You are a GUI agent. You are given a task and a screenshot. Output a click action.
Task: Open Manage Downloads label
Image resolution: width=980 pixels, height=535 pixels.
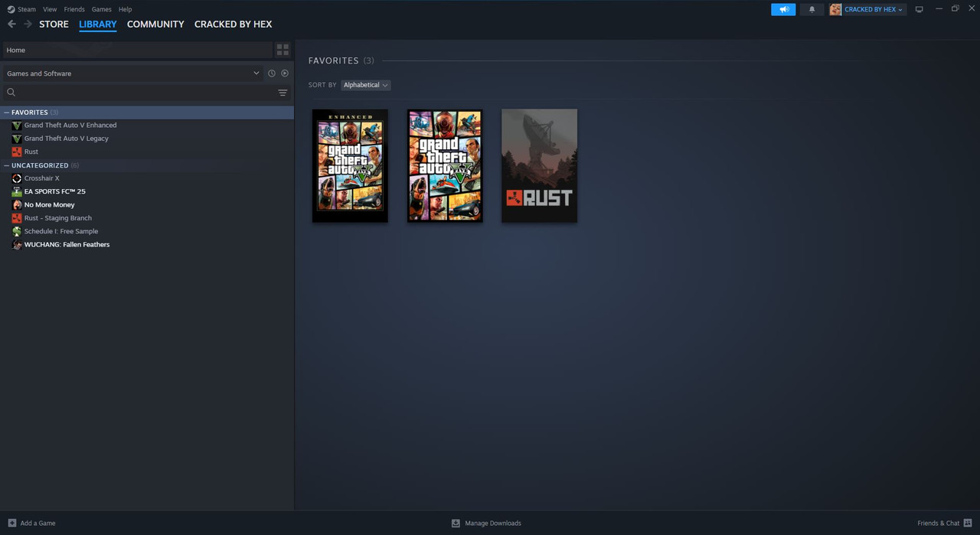click(493, 524)
